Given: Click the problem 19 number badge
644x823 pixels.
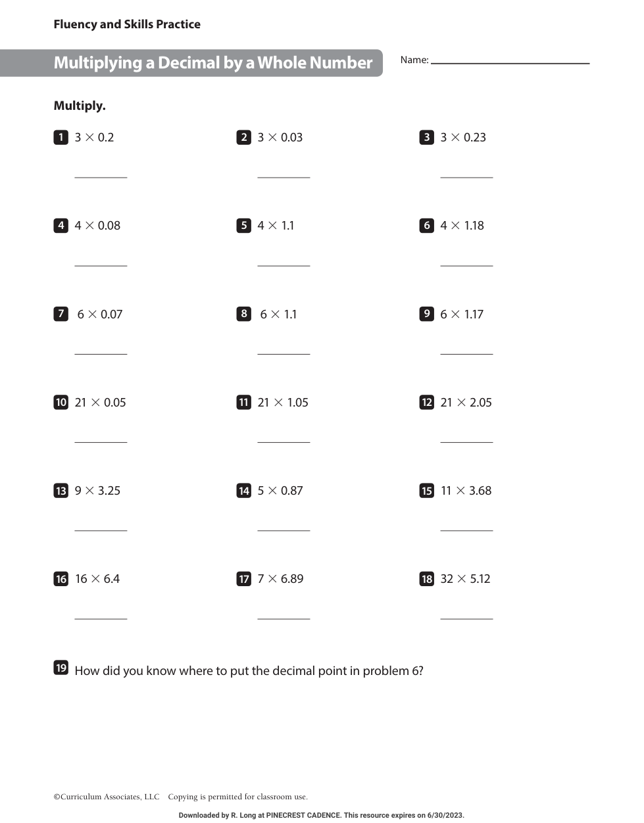Looking at the screenshot, I should pyautogui.click(x=61, y=668).
